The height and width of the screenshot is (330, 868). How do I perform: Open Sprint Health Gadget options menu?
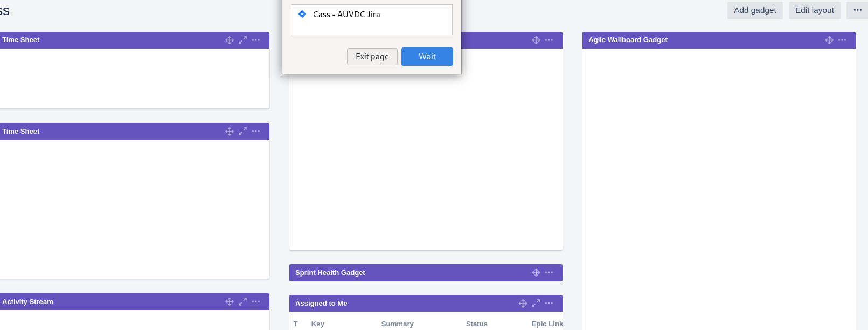549,273
